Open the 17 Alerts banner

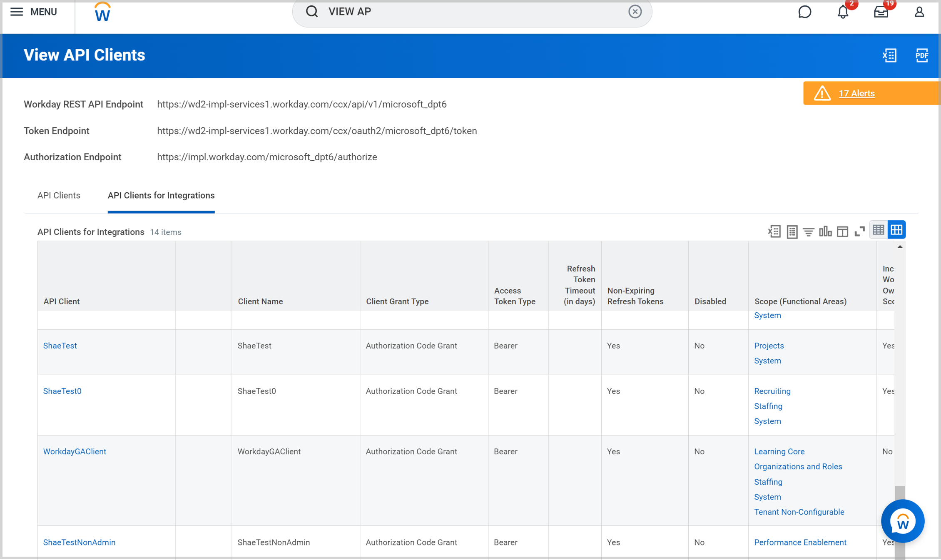(x=856, y=93)
